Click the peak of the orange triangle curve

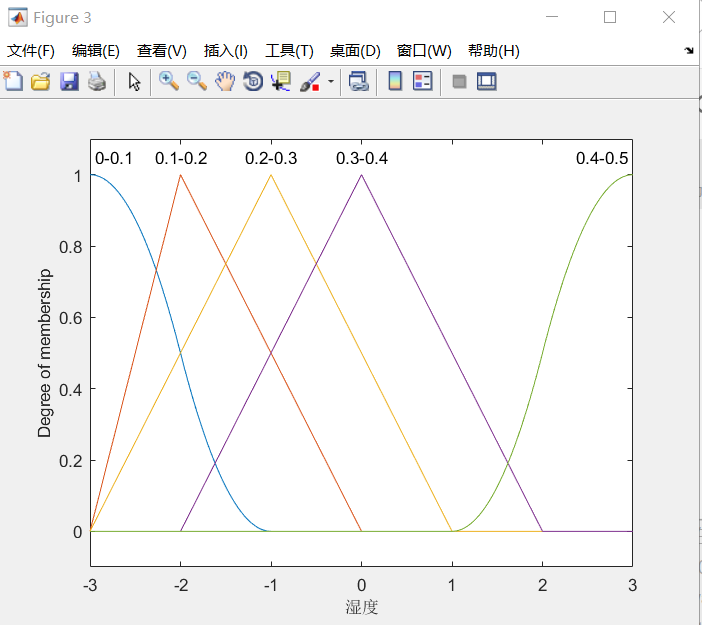tap(180, 175)
